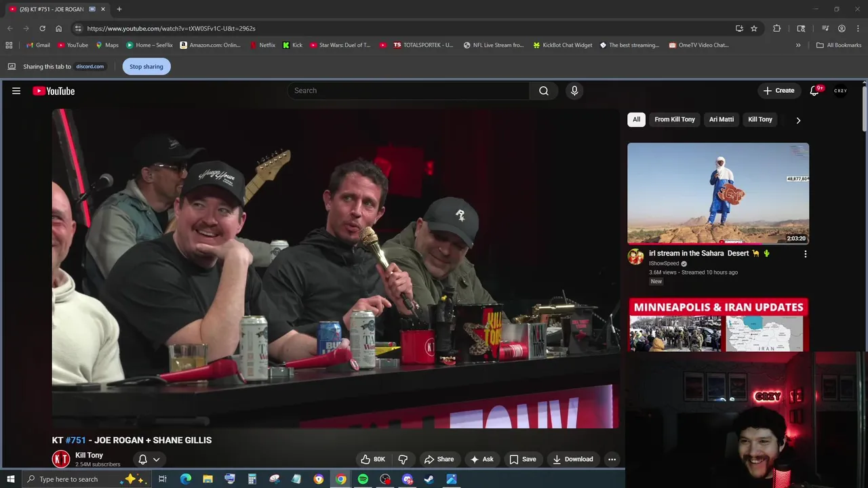
Task: Select the Kill Tony filter chip
Action: [760, 119]
